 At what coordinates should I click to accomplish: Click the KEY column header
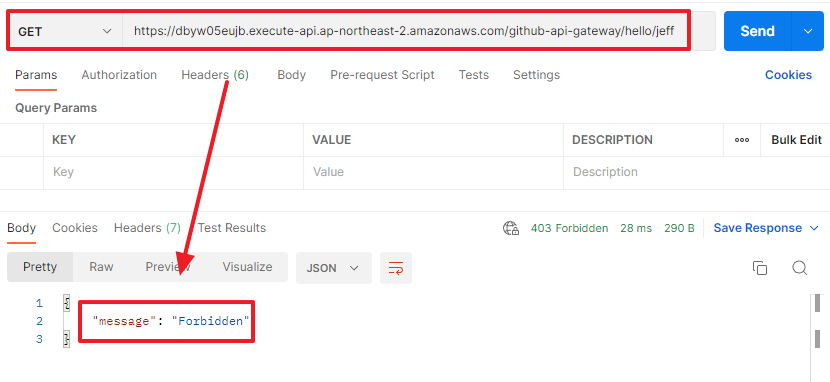[64, 140]
